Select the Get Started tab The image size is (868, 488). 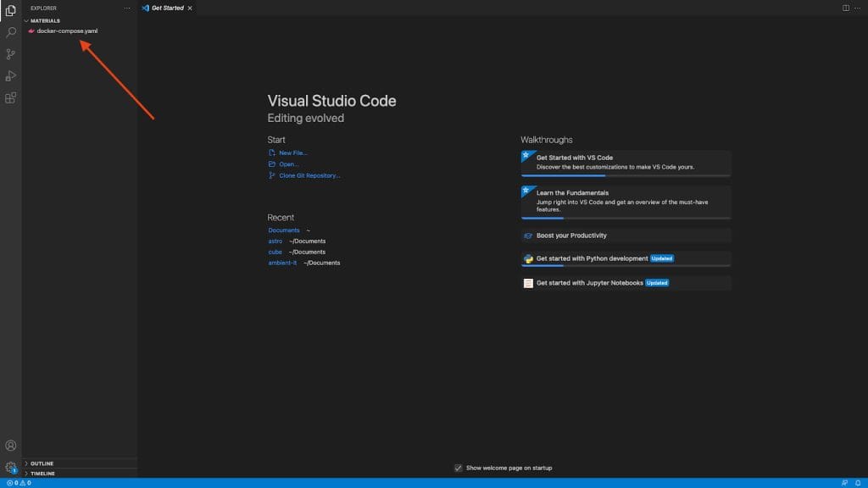pos(167,8)
